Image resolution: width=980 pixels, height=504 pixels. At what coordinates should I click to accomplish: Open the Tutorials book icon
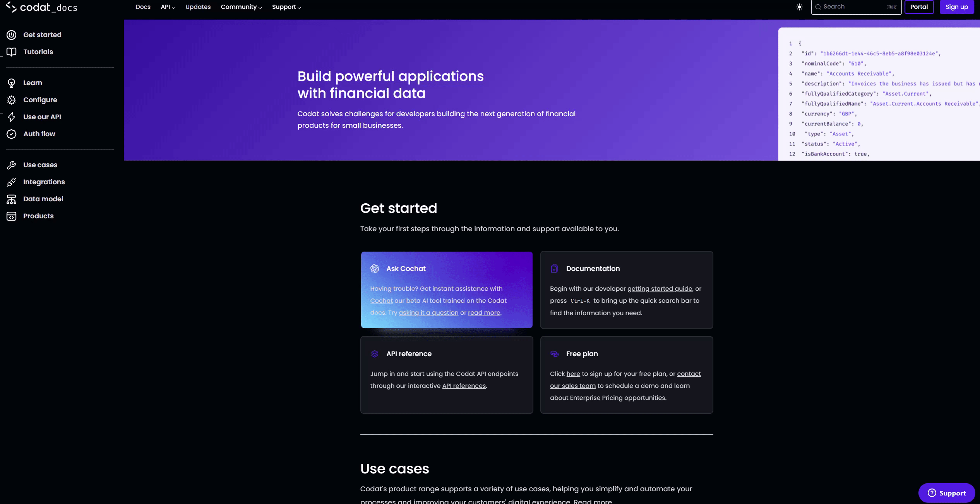coord(12,52)
